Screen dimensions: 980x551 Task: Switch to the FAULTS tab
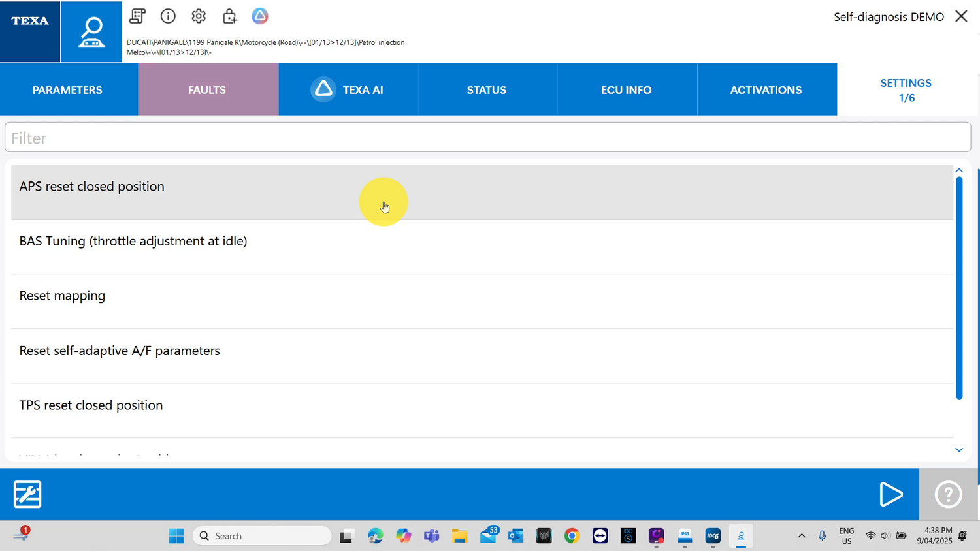click(208, 89)
